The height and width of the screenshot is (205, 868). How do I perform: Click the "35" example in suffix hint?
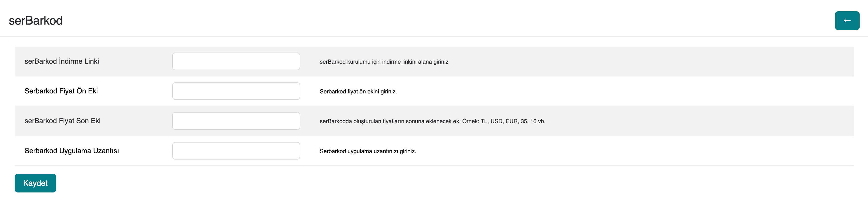(x=524, y=121)
